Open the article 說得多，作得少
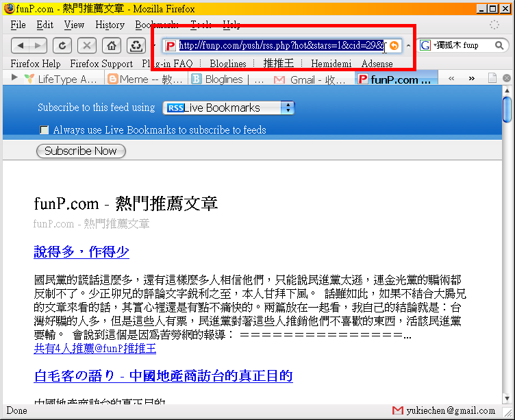This screenshot has width=515, height=420. (81, 251)
